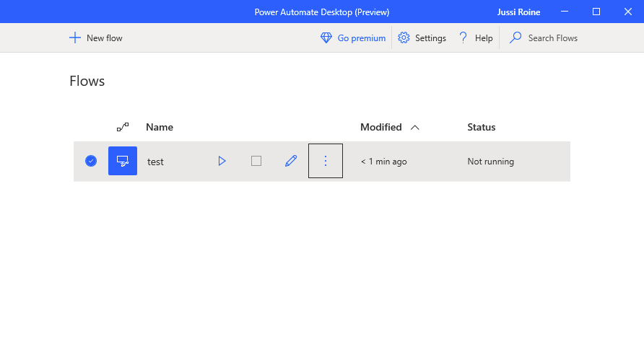Click the flow type column header icon
This screenshot has width=644, height=339.
tap(123, 127)
